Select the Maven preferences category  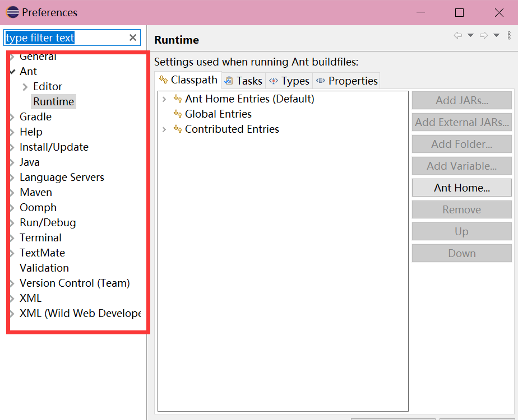tap(36, 192)
